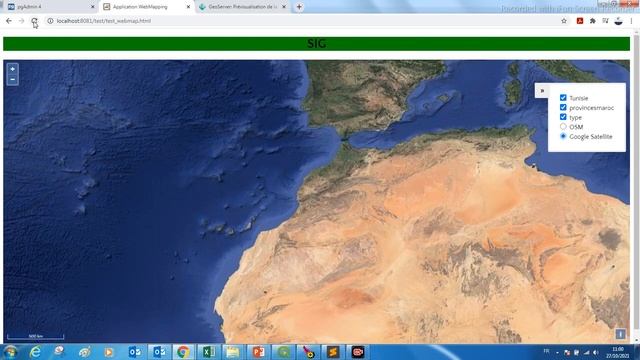Image resolution: width=640 pixels, height=360 pixels.
Task: Open map attribution info button
Action: (x=620, y=334)
